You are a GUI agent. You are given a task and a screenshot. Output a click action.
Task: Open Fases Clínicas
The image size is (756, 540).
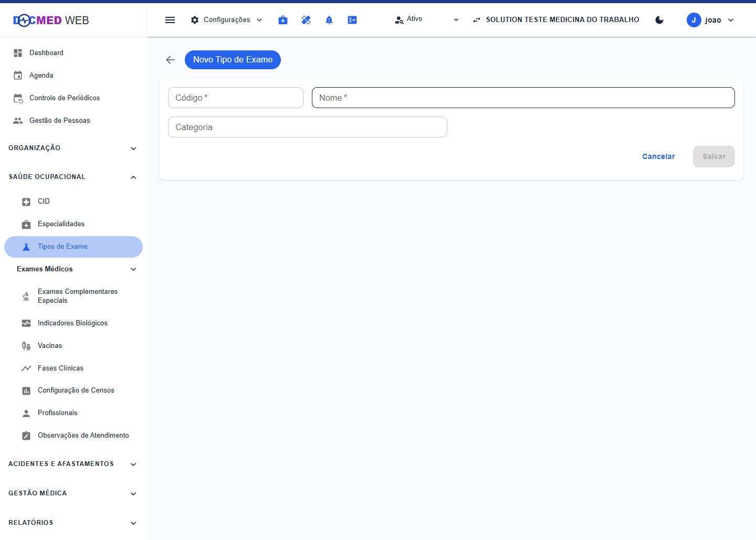coord(73,368)
